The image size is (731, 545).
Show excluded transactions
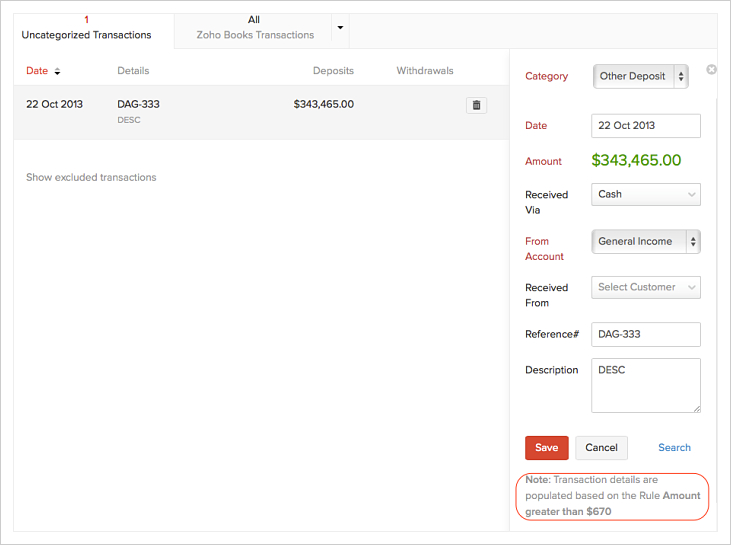click(91, 177)
